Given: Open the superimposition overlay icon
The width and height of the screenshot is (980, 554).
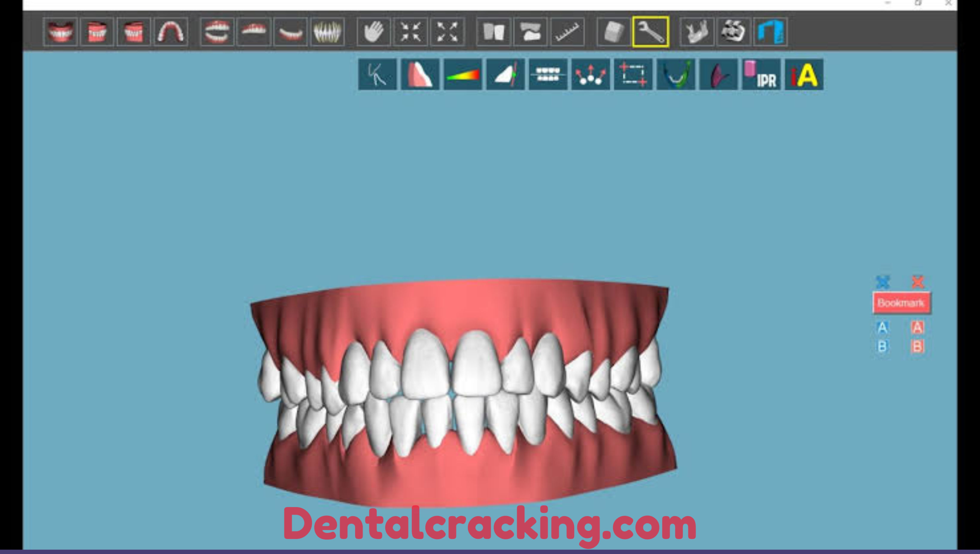Looking at the screenshot, I should pos(530,32).
